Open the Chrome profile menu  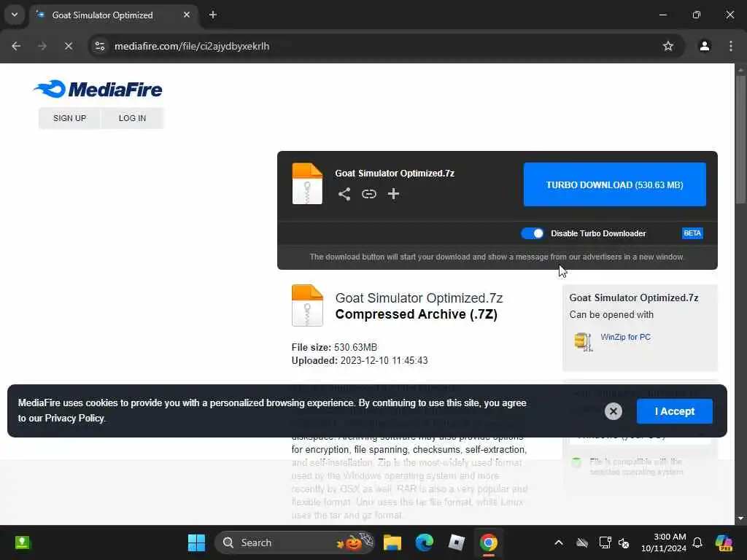pyautogui.click(x=705, y=46)
